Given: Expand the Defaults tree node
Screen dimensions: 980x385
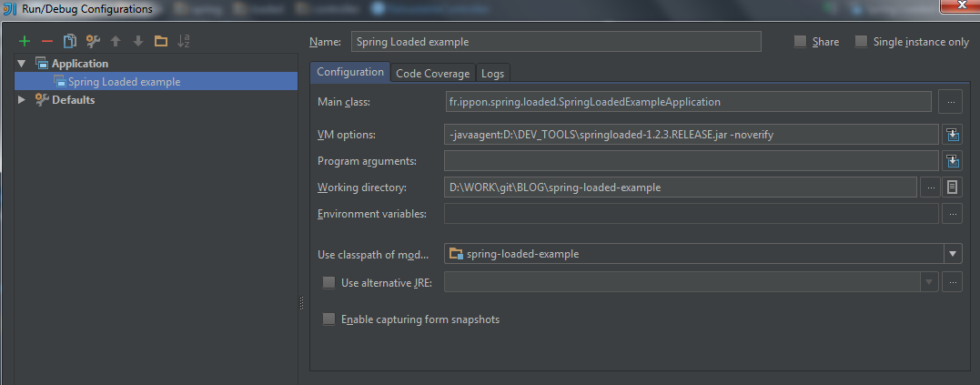Looking at the screenshot, I should click(x=23, y=100).
